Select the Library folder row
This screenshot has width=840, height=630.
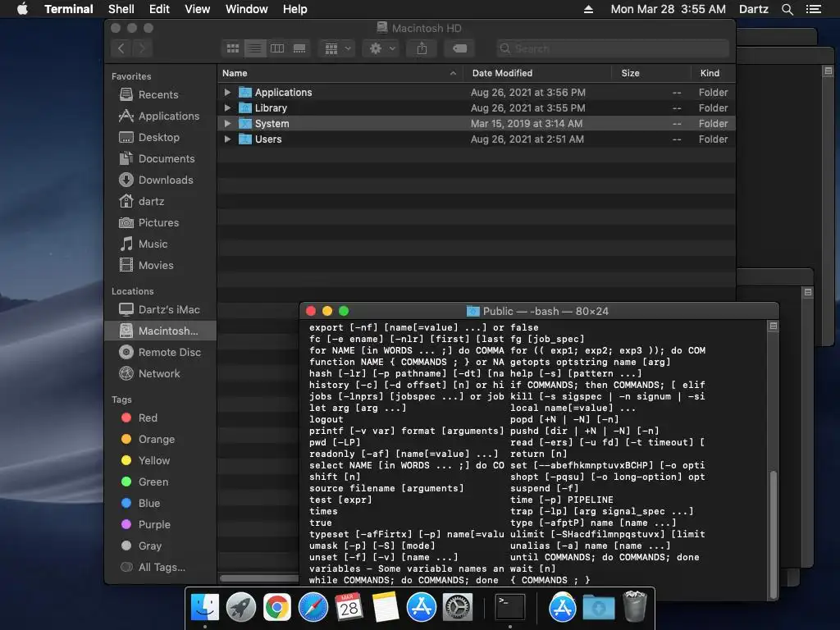tap(477, 107)
